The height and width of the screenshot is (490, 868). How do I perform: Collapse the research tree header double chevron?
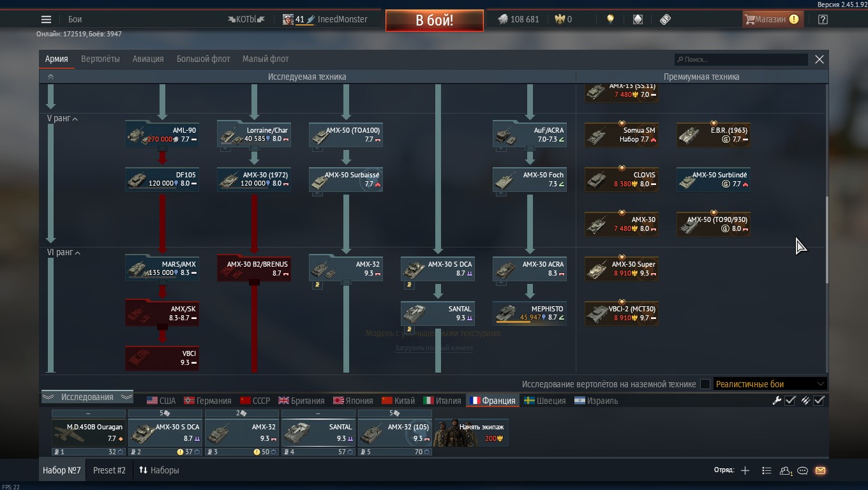(x=50, y=77)
